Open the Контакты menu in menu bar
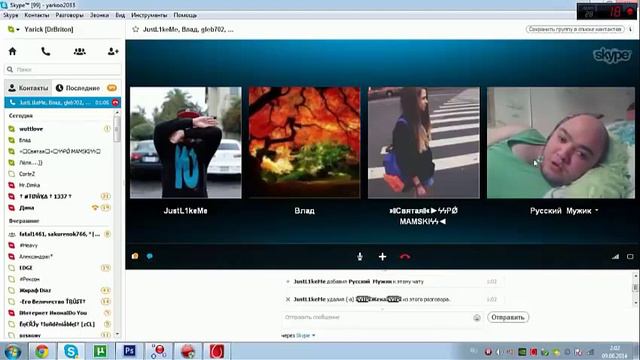640x360 pixels. point(37,15)
